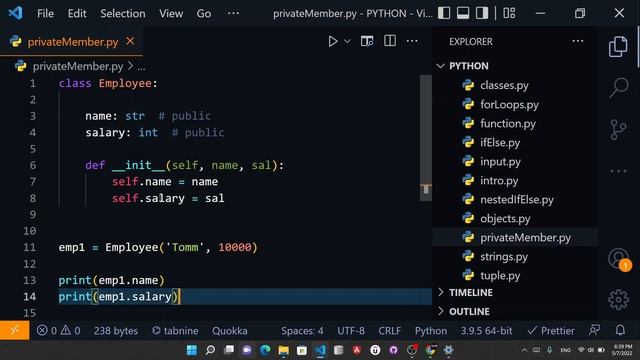
Task: Change indentation via Spaces: 4
Action: point(302,331)
